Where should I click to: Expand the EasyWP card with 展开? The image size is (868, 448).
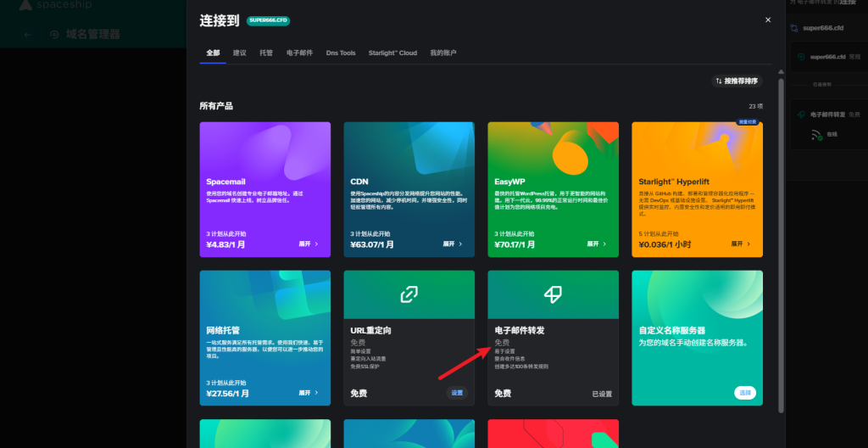(597, 244)
